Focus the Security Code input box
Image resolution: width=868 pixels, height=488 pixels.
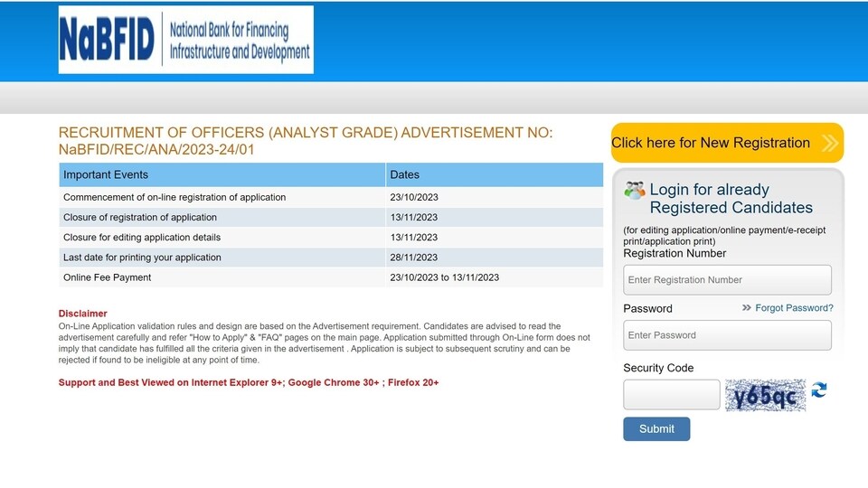[672, 395]
